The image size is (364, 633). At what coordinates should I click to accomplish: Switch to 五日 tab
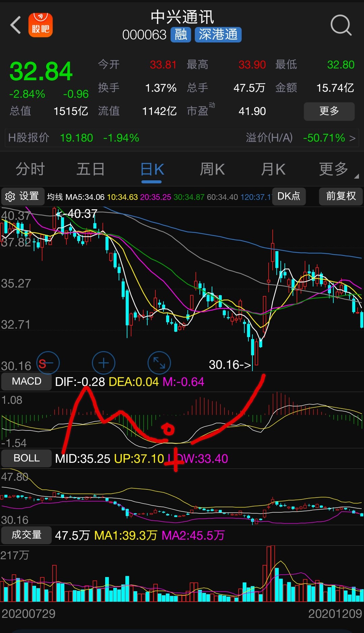click(x=91, y=169)
